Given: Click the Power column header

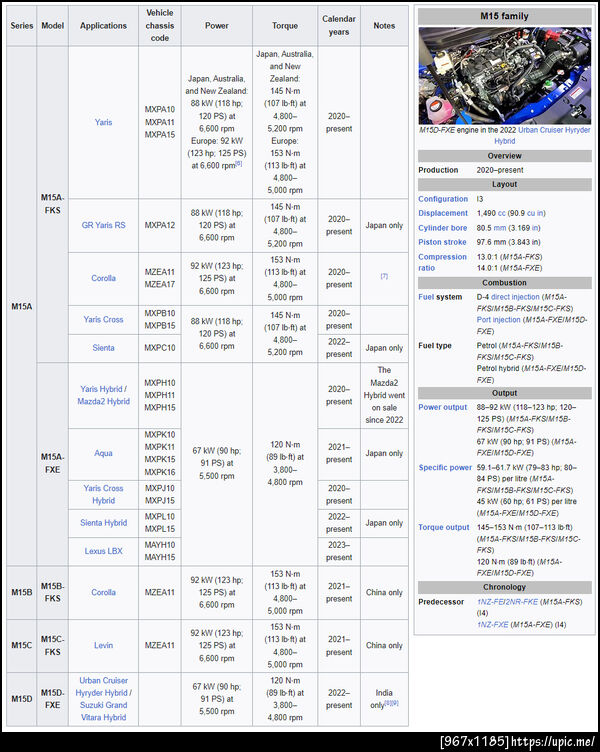Looking at the screenshot, I should (217, 26).
